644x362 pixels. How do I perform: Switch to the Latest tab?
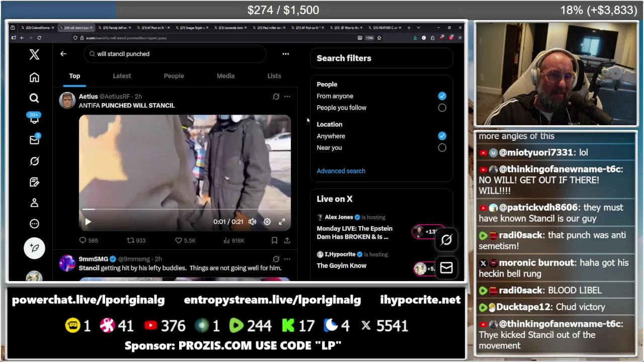[122, 76]
